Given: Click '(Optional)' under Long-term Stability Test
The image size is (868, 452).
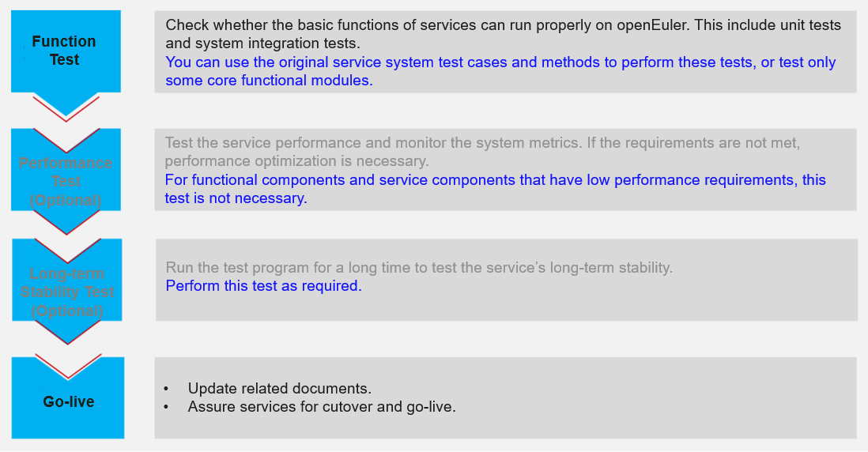Looking at the screenshot, I should pyautogui.click(x=67, y=311).
